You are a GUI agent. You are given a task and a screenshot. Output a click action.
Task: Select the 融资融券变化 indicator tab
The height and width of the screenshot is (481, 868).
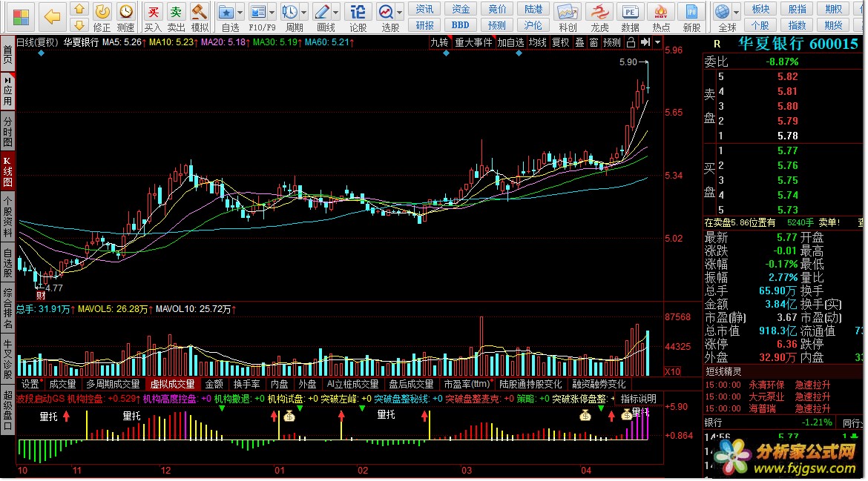pos(599,384)
